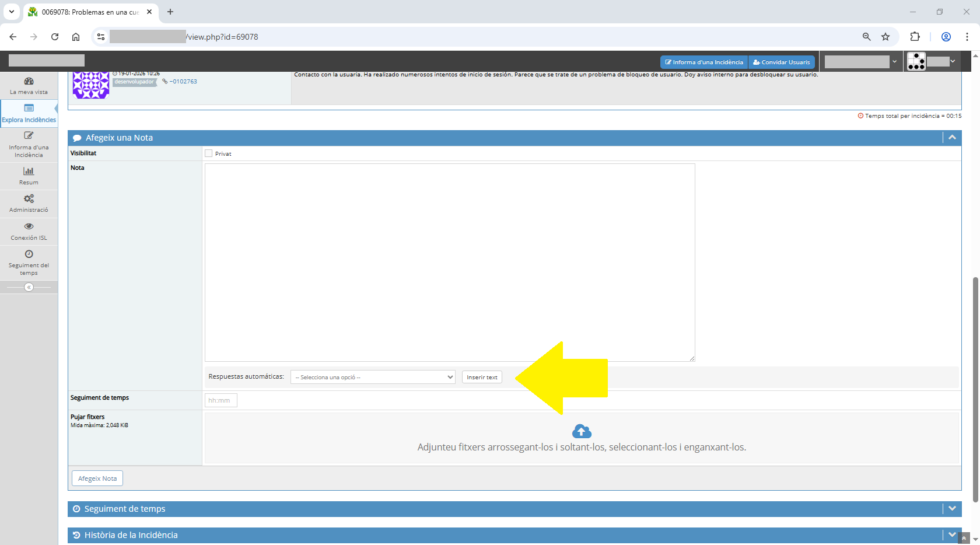Bookmark the page with the star icon
This screenshot has height=545, width=980.
pos(885,36)
